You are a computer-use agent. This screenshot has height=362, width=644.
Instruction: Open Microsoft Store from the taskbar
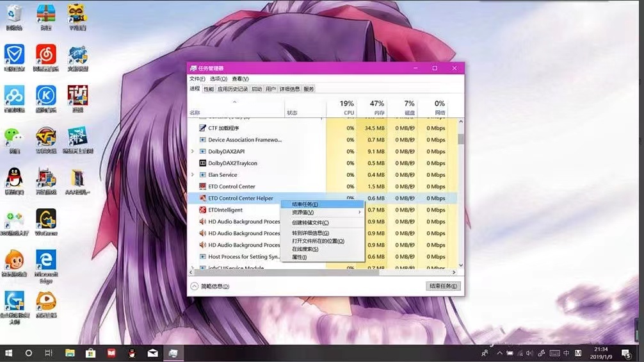(x=90, y=353)
